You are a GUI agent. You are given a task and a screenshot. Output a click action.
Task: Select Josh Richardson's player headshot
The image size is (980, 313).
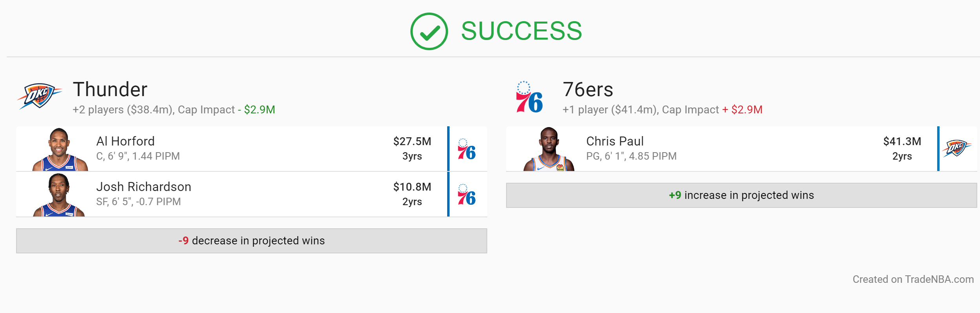point(59,195)
